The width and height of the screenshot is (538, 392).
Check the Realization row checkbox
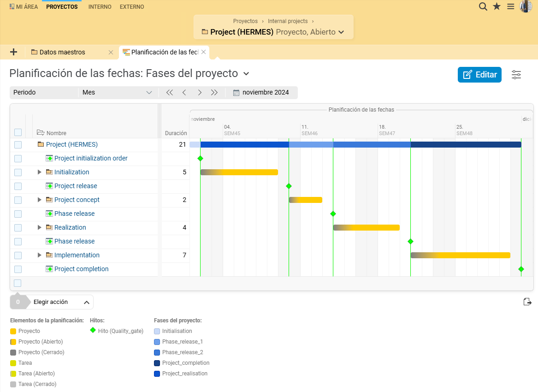coord(18,227)
